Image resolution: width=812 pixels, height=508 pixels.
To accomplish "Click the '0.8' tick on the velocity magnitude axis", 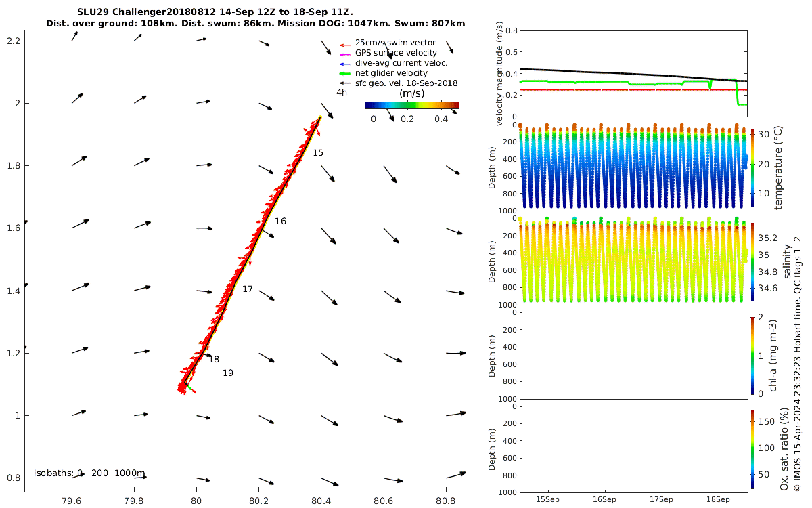I will point(511,31).
